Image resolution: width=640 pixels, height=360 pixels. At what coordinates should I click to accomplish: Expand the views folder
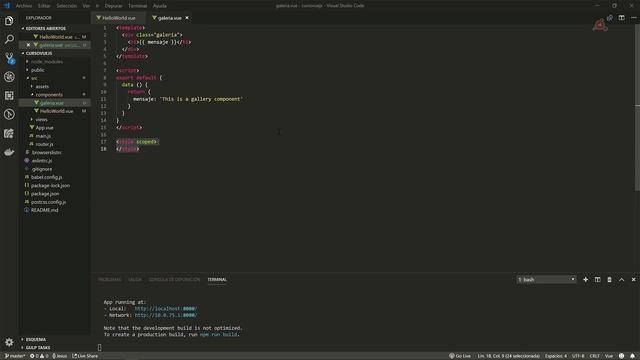pos(41,120)
